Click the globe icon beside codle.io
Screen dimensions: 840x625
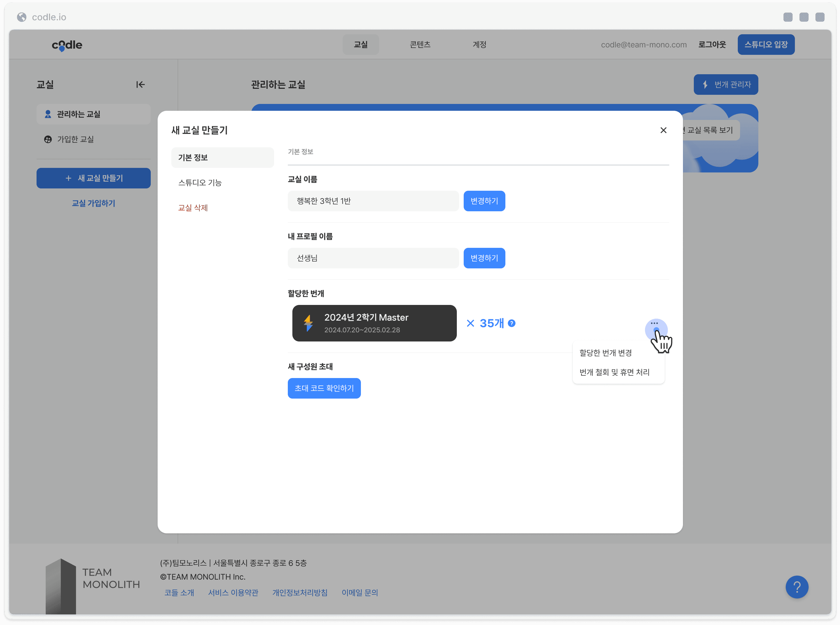tap(22, 17)
